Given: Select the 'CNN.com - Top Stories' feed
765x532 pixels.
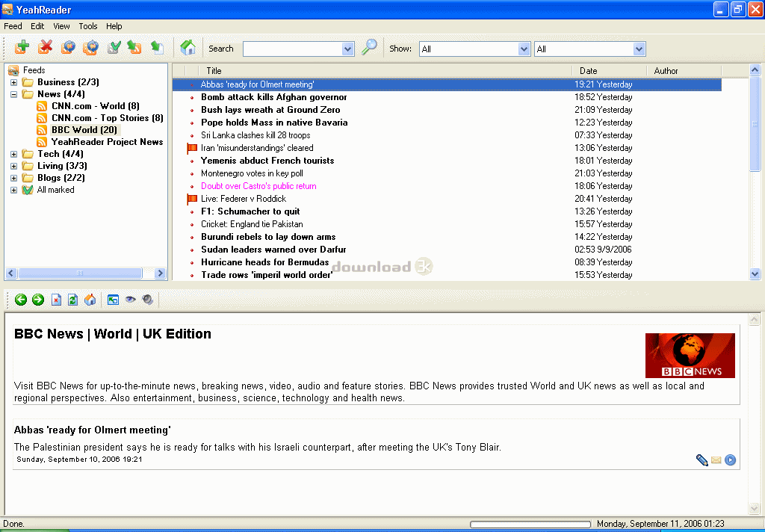Looking at the screenshot, I should coord(107,118).
